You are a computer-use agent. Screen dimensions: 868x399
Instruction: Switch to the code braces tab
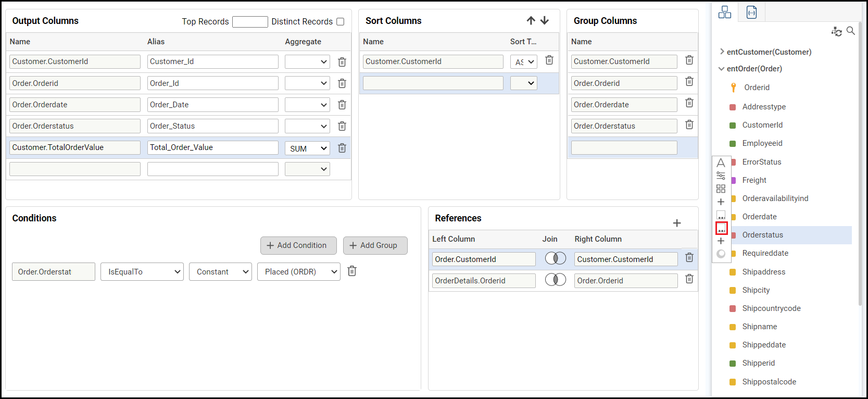[x=751, y=12]
